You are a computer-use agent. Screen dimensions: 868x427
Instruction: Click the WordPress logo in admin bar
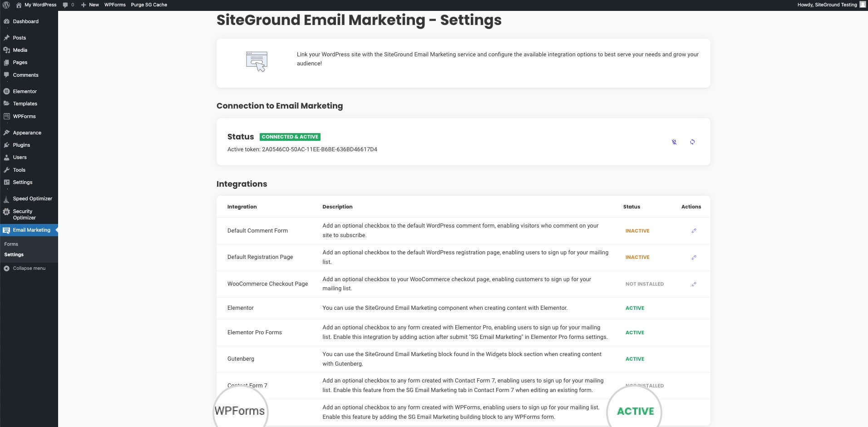point(6,5)
